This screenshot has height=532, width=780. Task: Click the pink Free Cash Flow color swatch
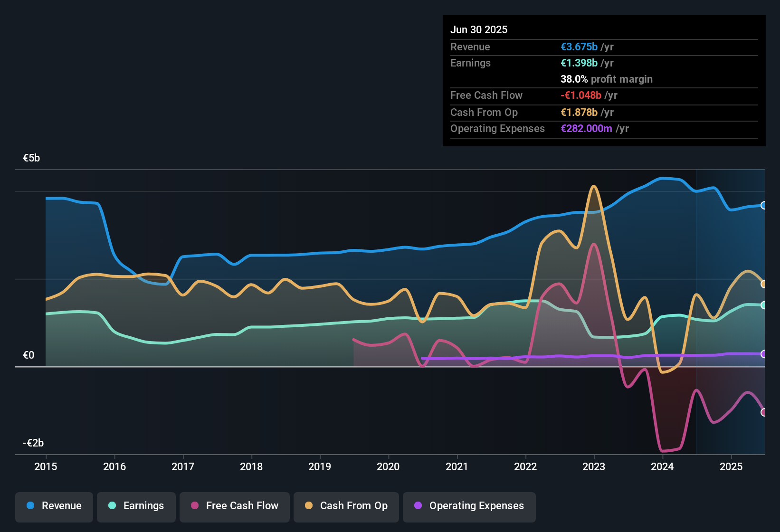coord(195,506)
